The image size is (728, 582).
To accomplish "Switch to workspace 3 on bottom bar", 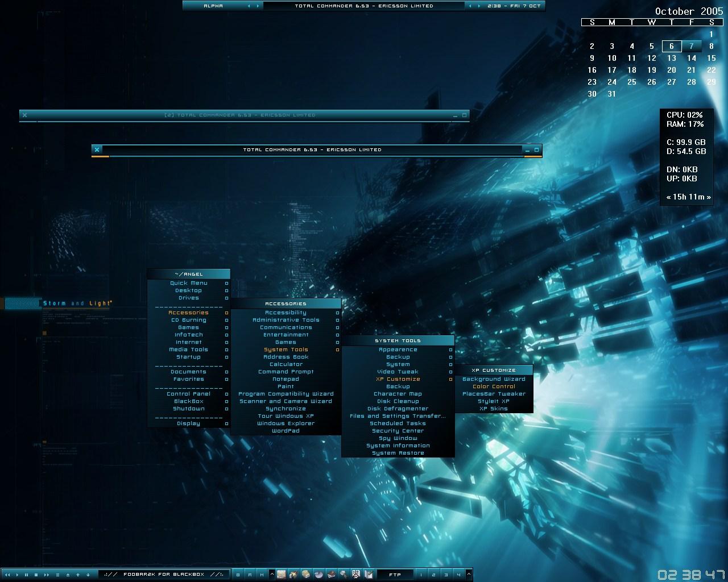I will point(446,575).
